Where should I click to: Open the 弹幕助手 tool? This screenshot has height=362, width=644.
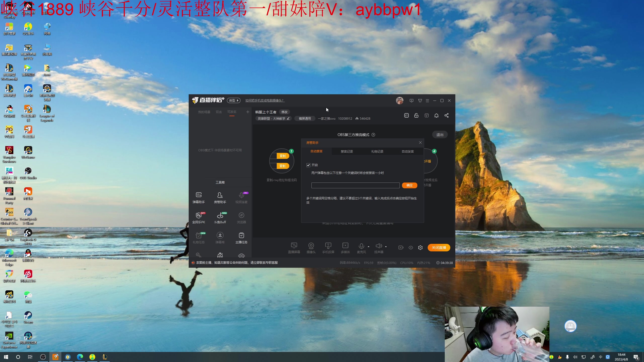pyautogui.click(x=198, y=197)
